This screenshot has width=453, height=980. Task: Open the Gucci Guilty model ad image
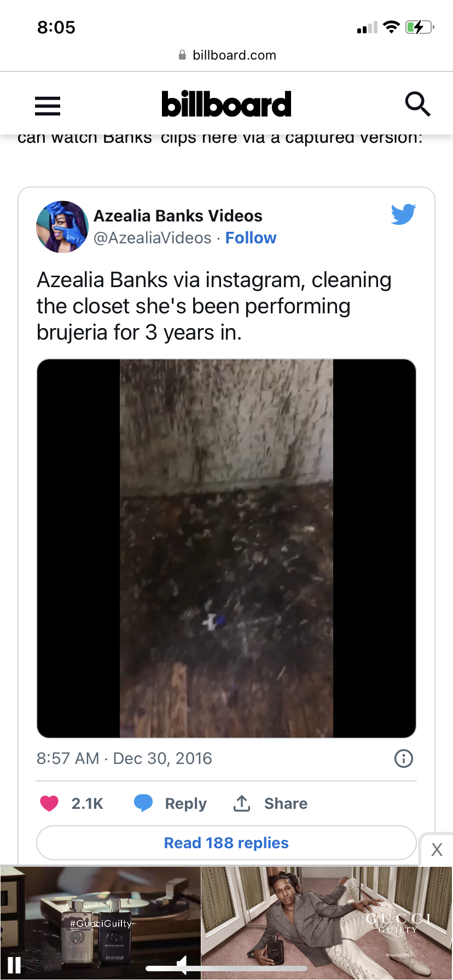327,923
